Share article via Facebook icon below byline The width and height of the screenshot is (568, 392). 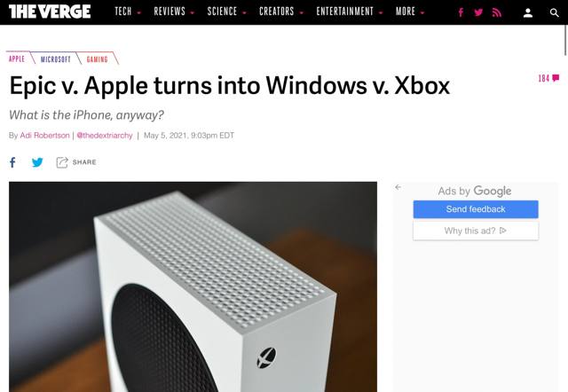tap(12, 162)
